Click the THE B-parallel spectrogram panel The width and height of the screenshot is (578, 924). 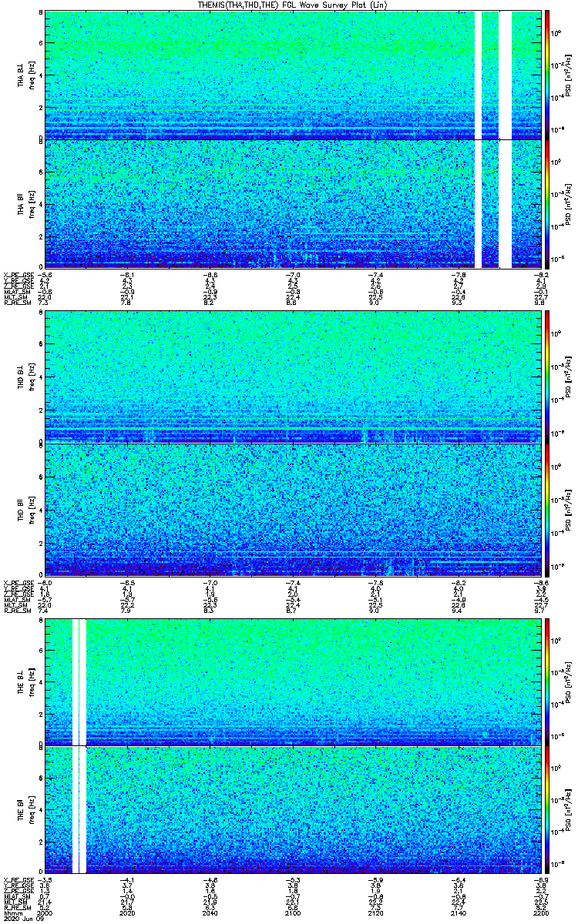click(292, 809)
